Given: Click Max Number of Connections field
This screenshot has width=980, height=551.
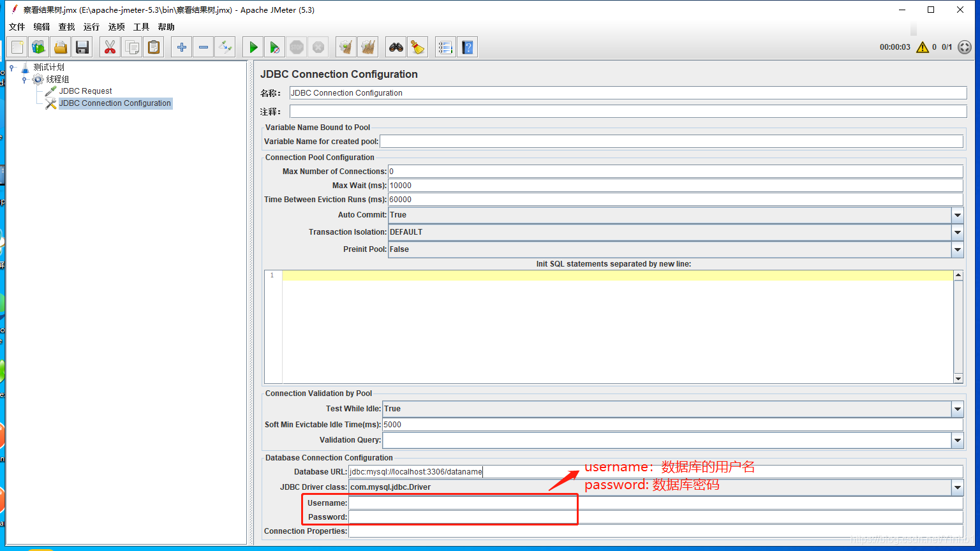Looking at the screenshot, I should 675,172.
